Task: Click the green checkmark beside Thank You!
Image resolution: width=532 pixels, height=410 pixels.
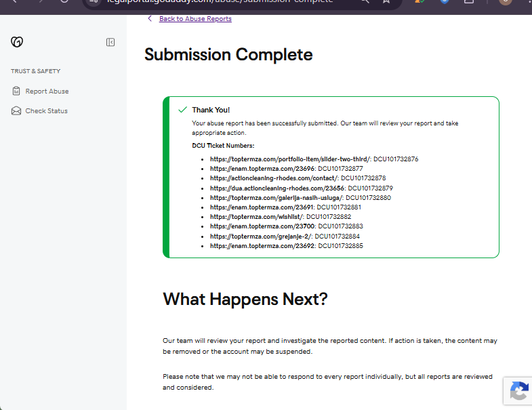Action: (182, 110)
